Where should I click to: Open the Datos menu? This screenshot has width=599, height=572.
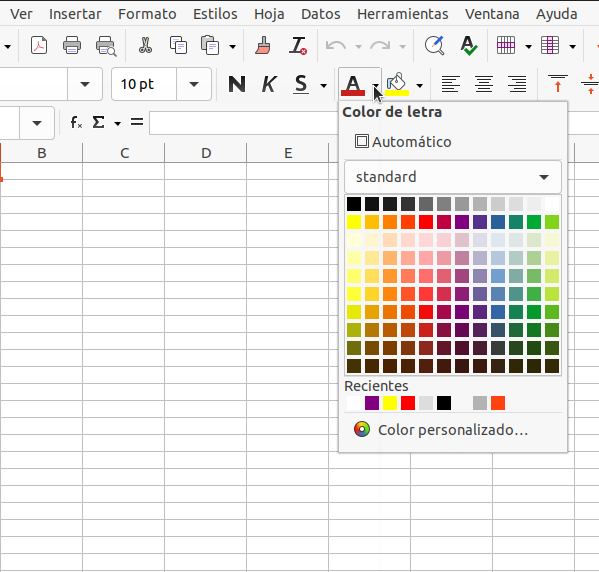[321, 14]
